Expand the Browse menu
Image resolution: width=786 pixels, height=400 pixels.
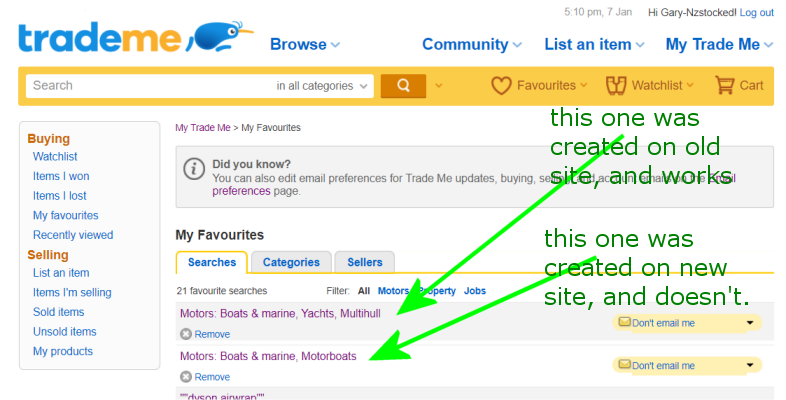coord(305,44)
